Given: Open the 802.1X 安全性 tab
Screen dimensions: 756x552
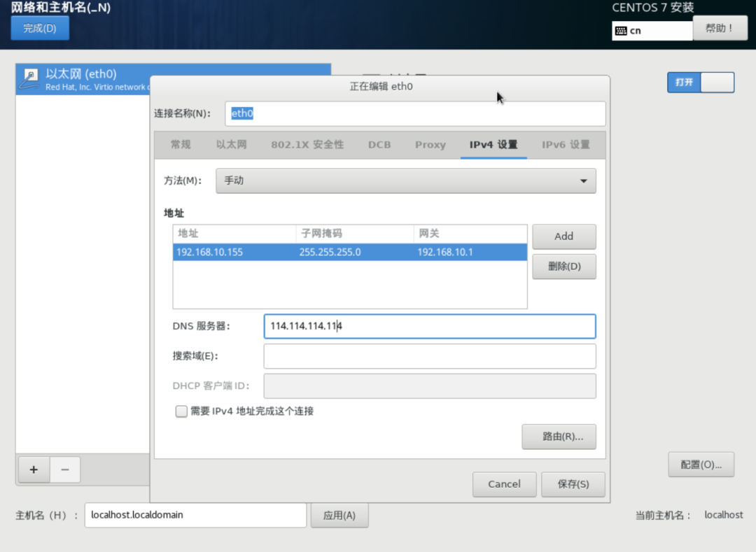Looking at the screenshot, I should click(307, 145).
